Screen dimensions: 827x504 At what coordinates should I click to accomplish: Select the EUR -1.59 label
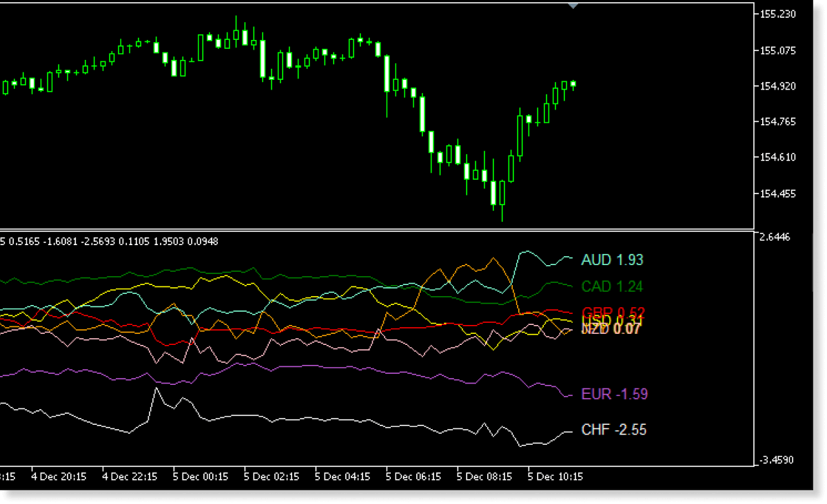tap(615, 394)
